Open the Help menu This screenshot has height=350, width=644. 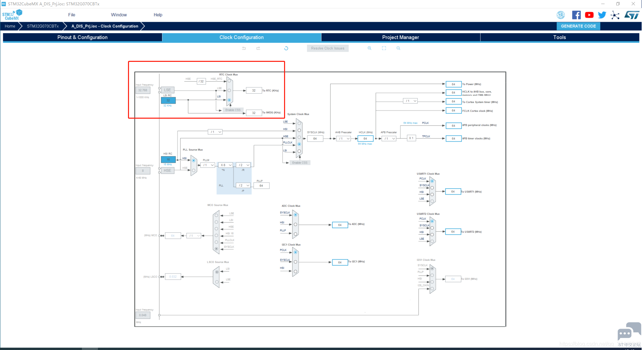pyautogui.click(x=158, y=15)
